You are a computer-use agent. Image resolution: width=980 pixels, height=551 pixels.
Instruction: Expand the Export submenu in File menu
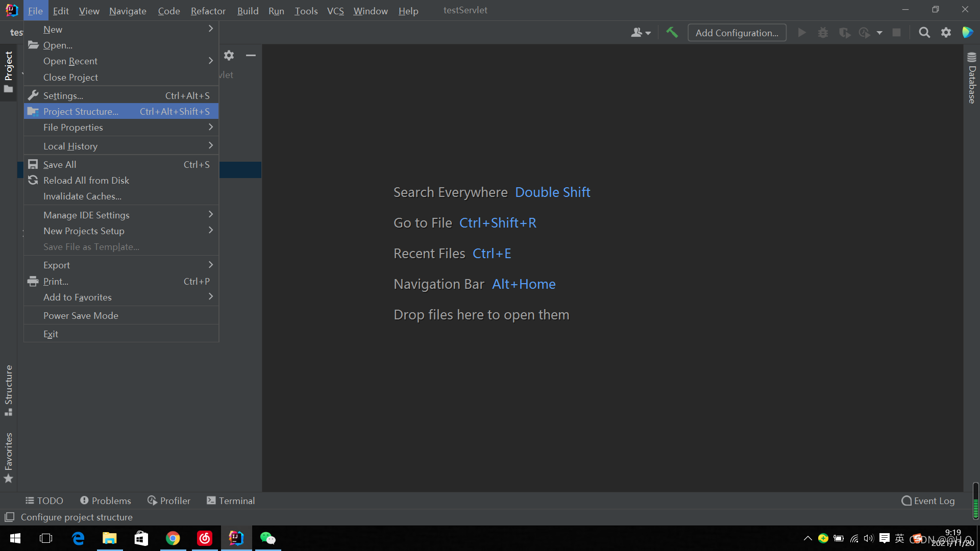click(211, 265)
